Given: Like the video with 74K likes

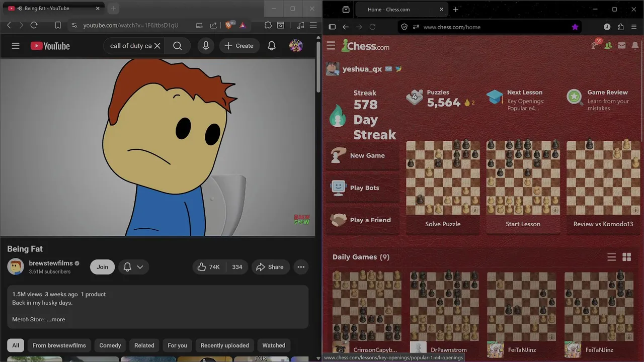Looking at the screenshot, I should pos(209,267).
